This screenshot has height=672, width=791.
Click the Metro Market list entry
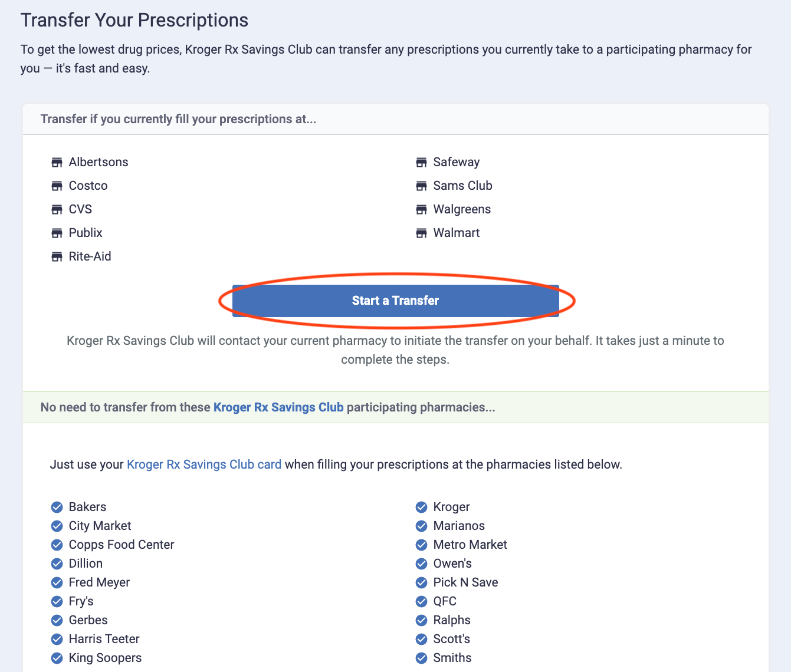pos(470,545)
